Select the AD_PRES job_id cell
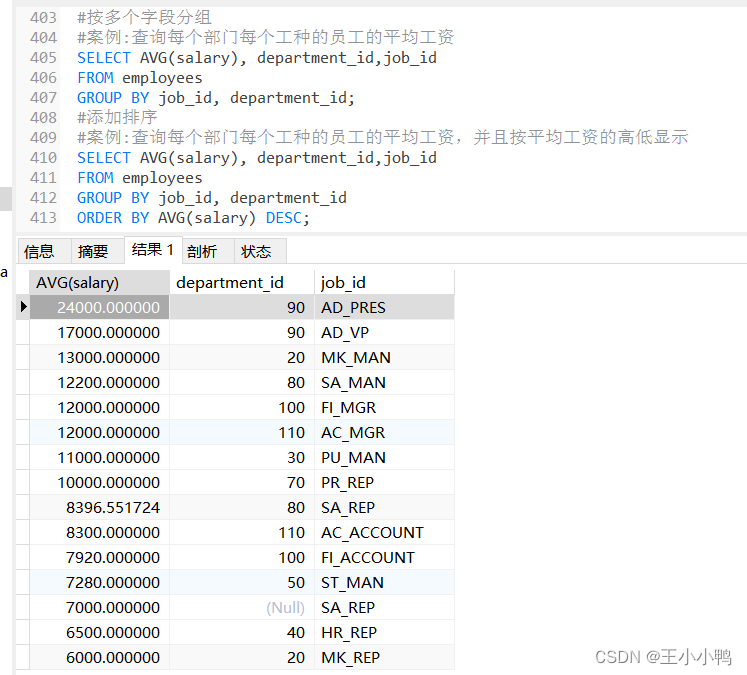 point(384,307)
